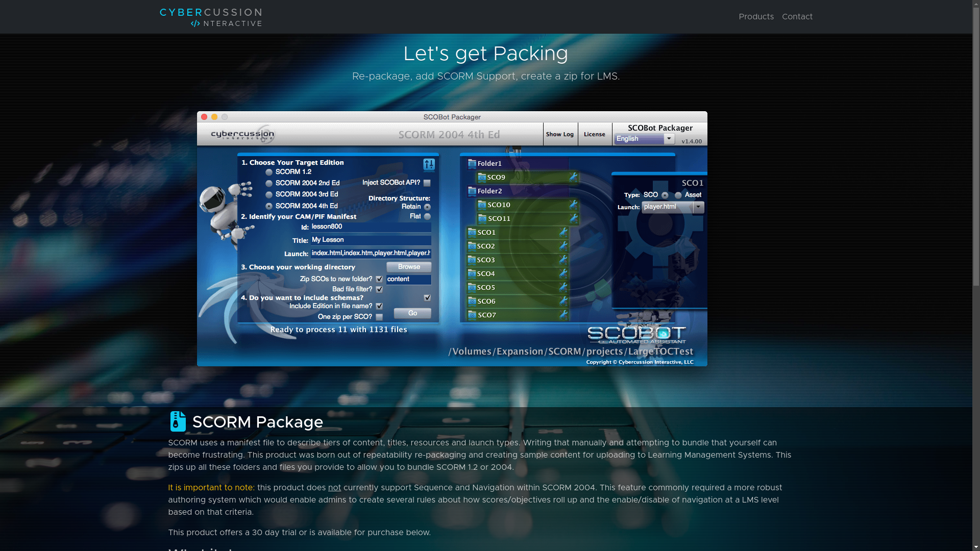Image resolution: width=980 pixels, height=551 pixels.
Task: Click the Id field with lesson800
Action: (371, 227)
